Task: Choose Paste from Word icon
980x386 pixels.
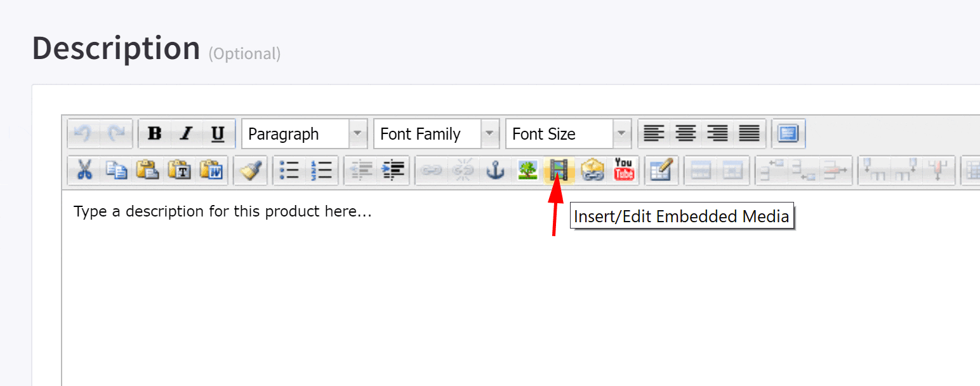Action: [213, 170]
